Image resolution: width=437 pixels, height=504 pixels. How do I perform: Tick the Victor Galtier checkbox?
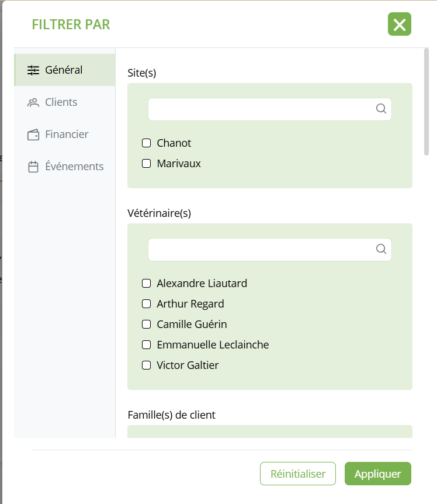pyautogui.click(x=147, y=365)
